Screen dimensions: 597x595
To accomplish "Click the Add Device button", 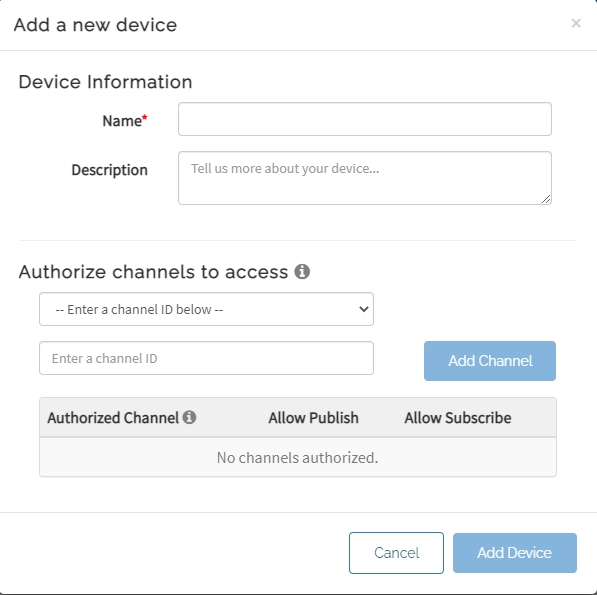I will coord(515,553).
